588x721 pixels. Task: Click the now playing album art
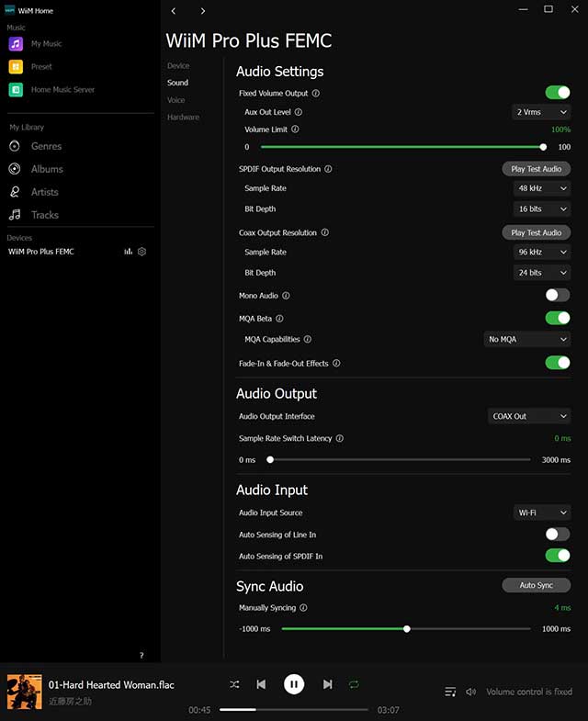coord(25,692)
